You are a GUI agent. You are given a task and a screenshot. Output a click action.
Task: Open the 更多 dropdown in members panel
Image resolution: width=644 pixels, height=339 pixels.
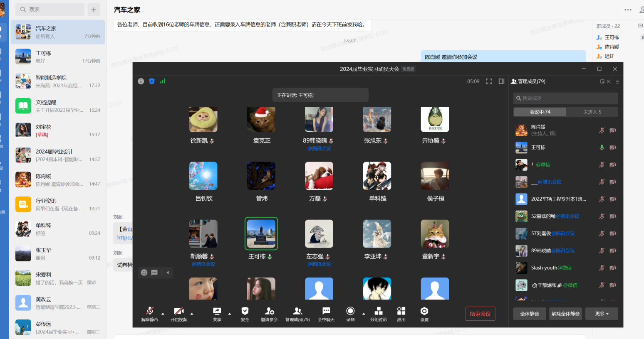602,314
